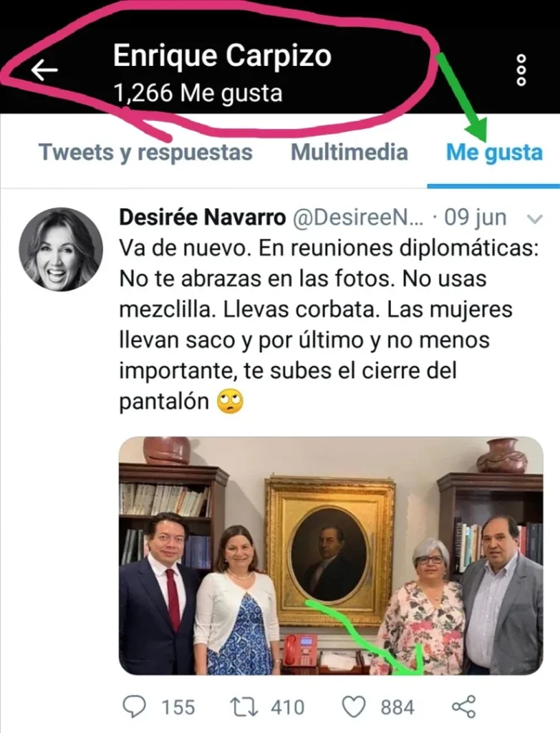Like the tweet with heart icon
Screen dimensions: 560x733
354,707
